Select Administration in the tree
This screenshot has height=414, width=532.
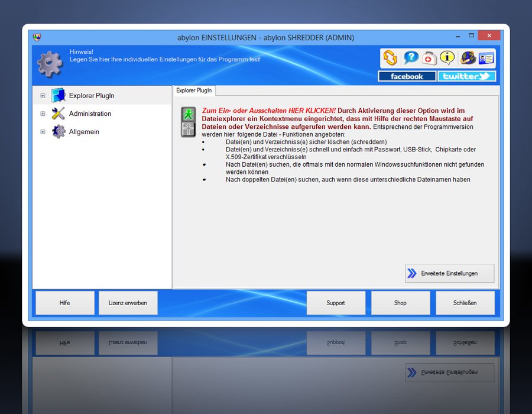(x=90, y=114)
